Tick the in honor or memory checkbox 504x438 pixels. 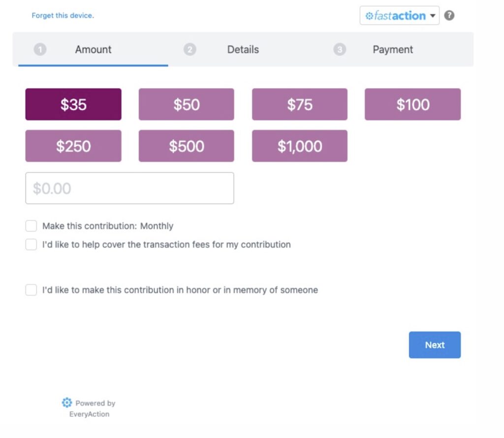[31, 290]
